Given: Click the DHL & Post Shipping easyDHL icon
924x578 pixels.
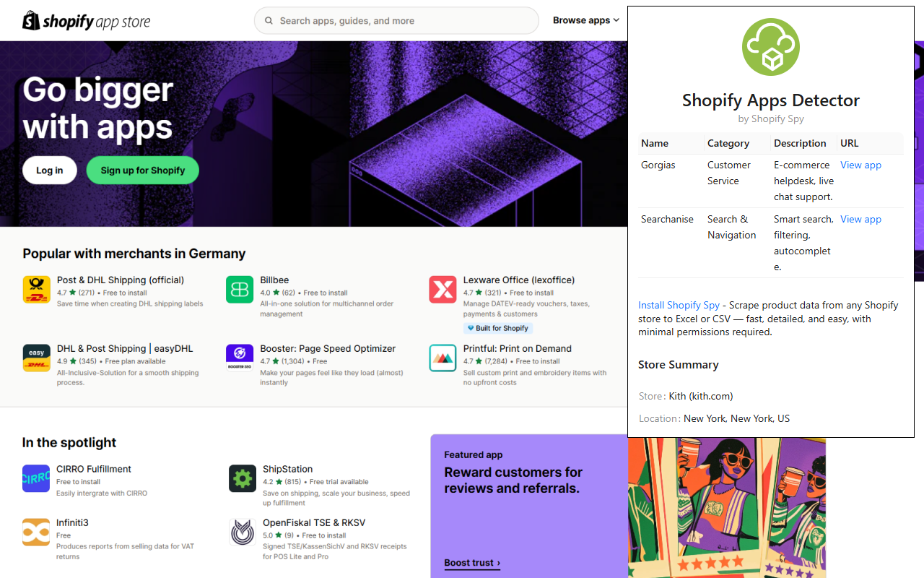Looking at the screenshot, I should (36, 357).
